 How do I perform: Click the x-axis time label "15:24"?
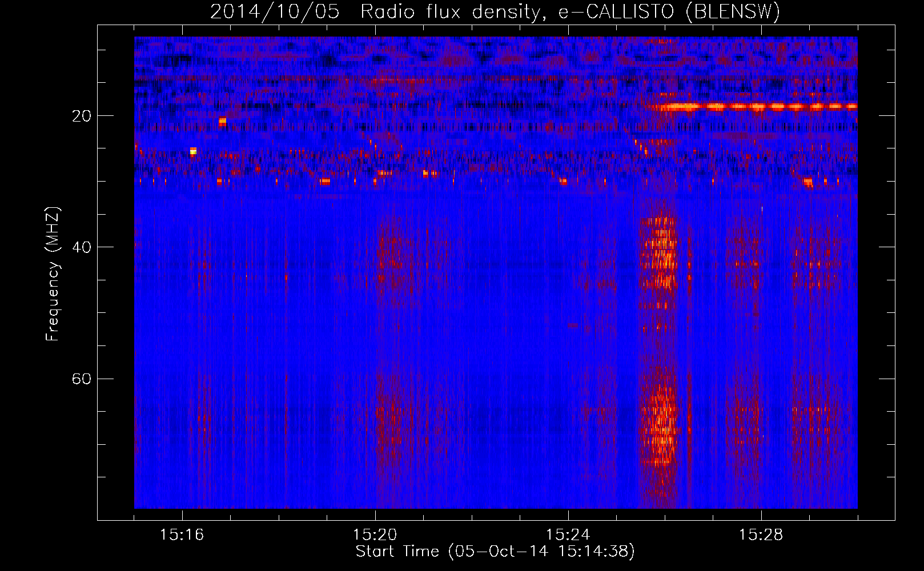[568, 535]
